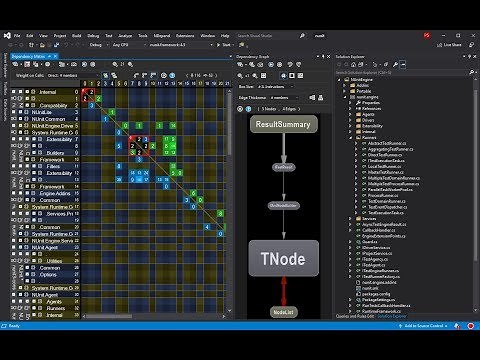This screenshot has width=480, height=360.
Task: Select packages.config in Solution Explorer
Action: (376, 294)
